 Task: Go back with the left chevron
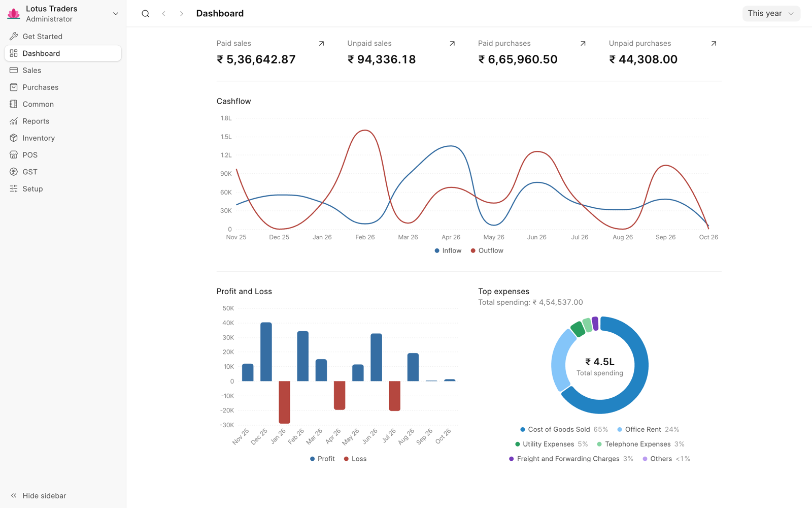pyautogui.click(x=163, y=14)
